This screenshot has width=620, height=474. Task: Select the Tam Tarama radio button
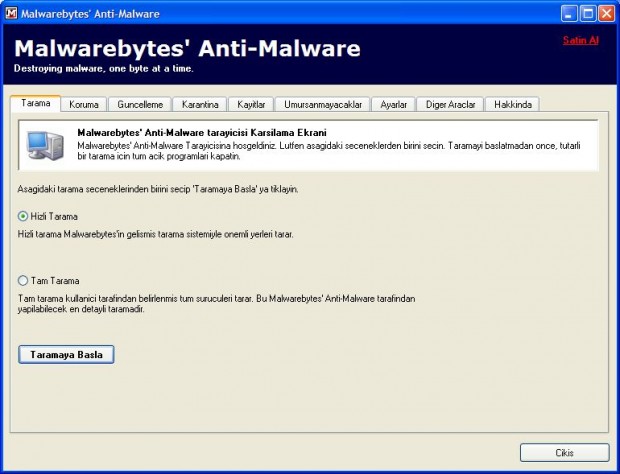(x=23, y=281)
